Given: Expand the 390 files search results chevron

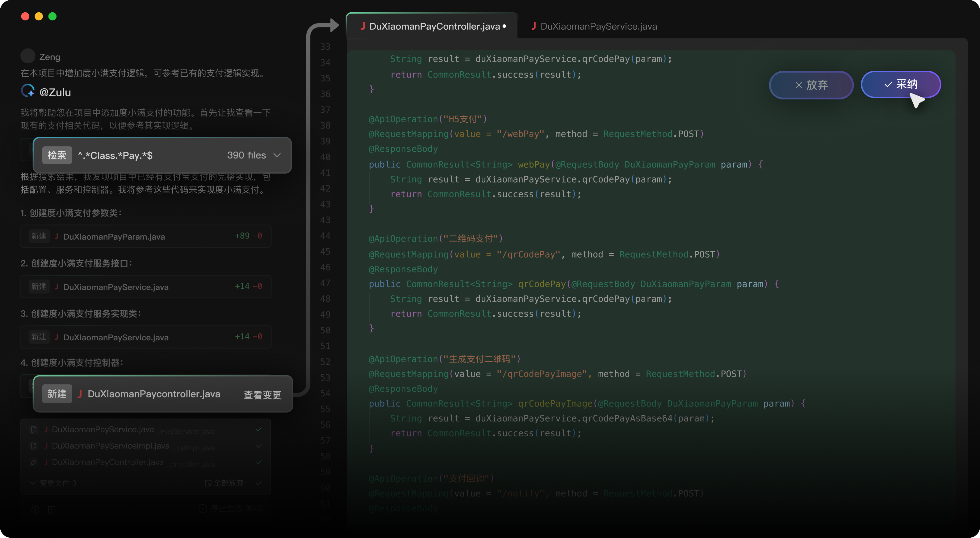Looking at the screenshot, I should [277, 155].
